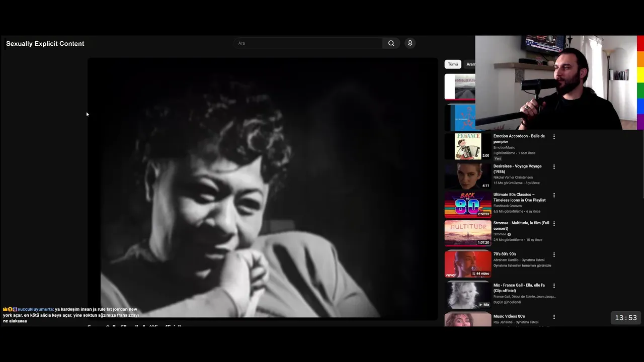This screenshot has height=362, width=644.
Task: Start voice search with microphone icon
Action: tap(410, 43)
